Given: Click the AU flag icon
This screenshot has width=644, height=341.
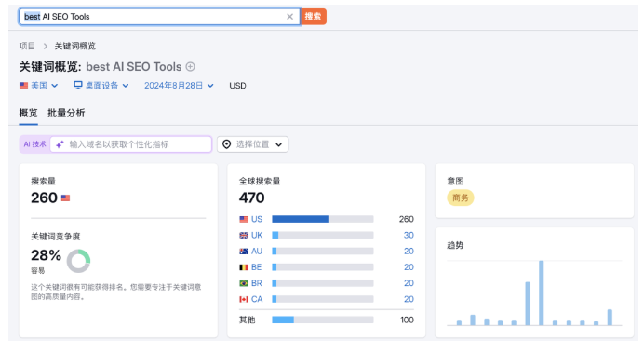Looking at the screenshot, I should [x=244, y=252].
